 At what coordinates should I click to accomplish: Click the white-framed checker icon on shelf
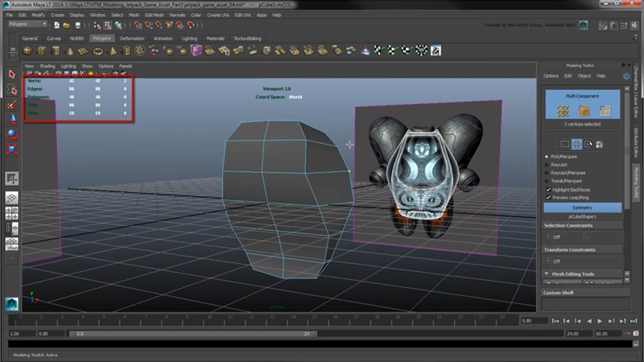pyautogui.click(x=436, y=50)
